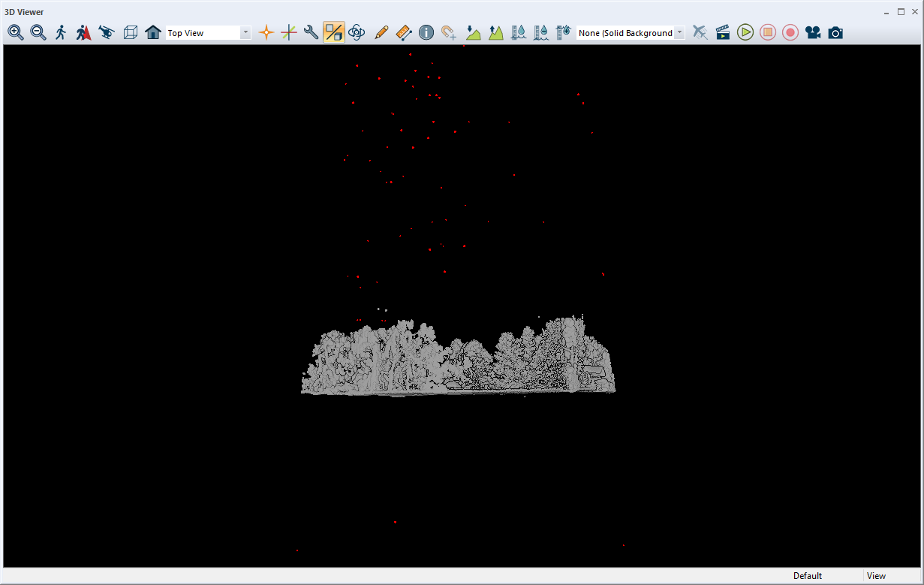Toggle the bounding cube display
924x585 pixels.
(x=131, y=32)
